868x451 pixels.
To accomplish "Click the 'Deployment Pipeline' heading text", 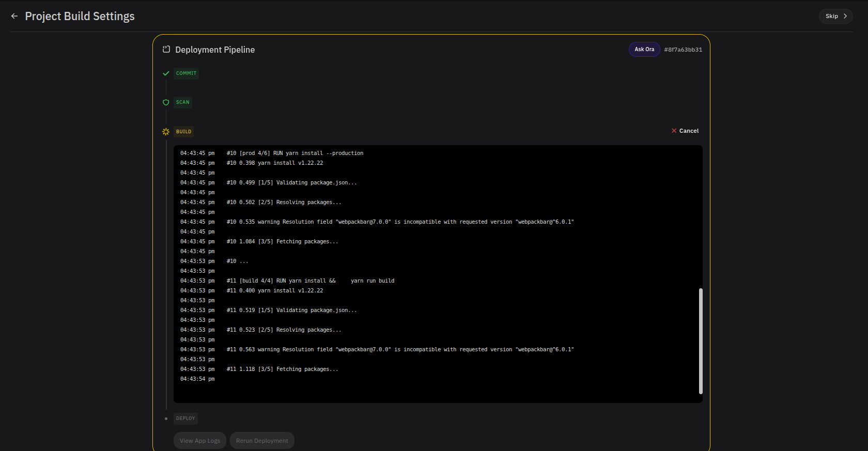I will pos(215,50).
